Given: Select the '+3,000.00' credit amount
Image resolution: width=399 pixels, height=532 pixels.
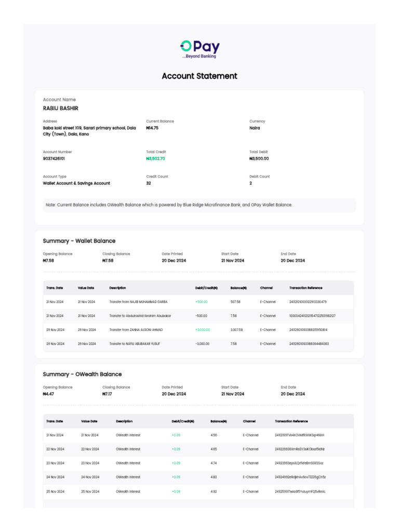Looking at the screenshot, I should (x=203, y=329).
